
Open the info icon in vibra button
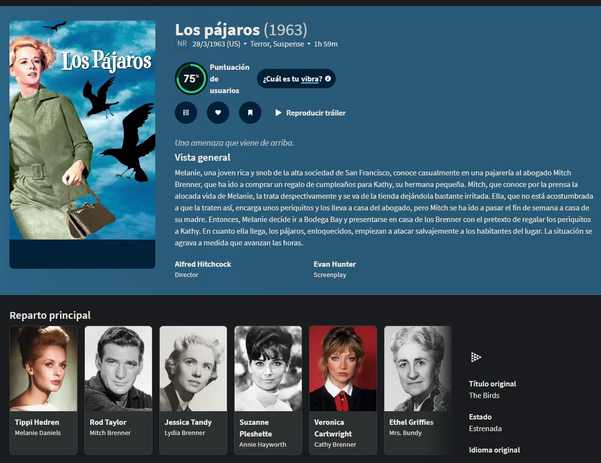328,79
